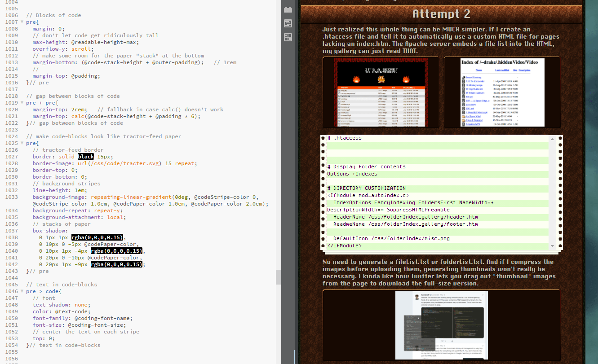
Task: Open the 'Index of /~drake' screenshot thumbnail
Action: 502,93
